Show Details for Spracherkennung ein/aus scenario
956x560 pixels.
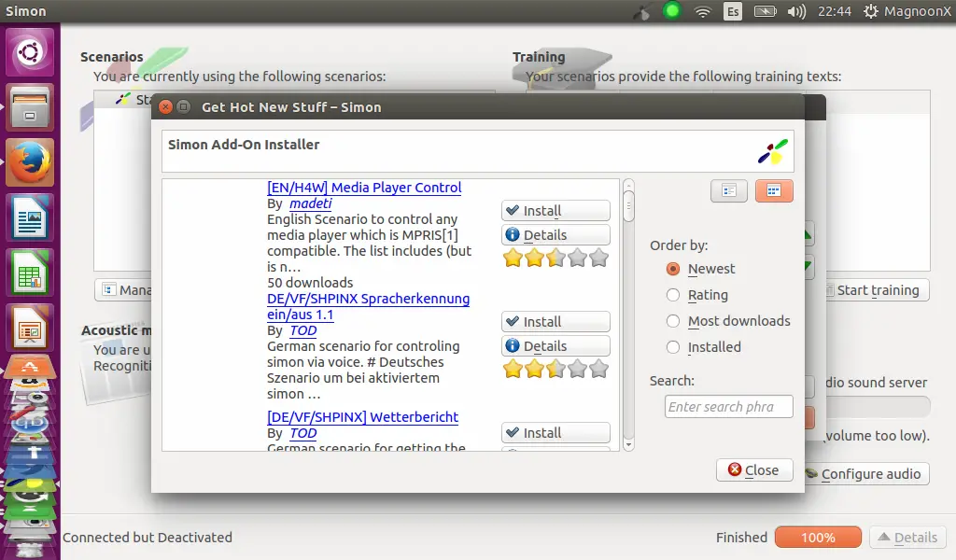(x=555, y=346)
